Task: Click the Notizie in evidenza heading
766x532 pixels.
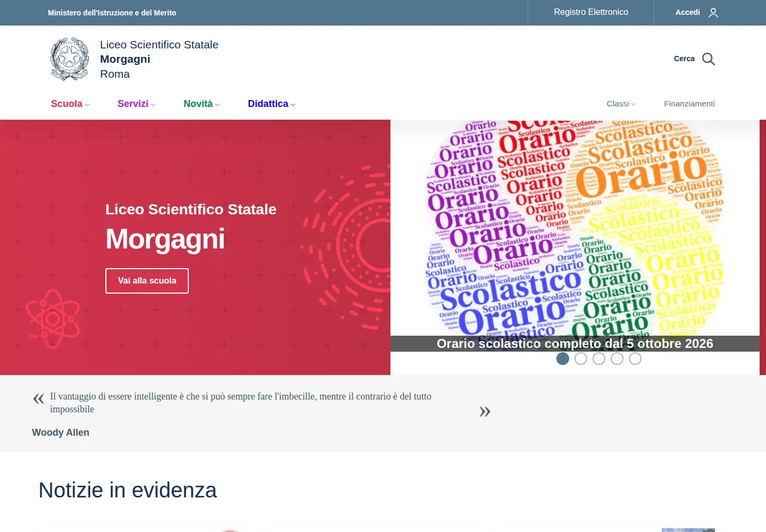Action: (128, 490)
